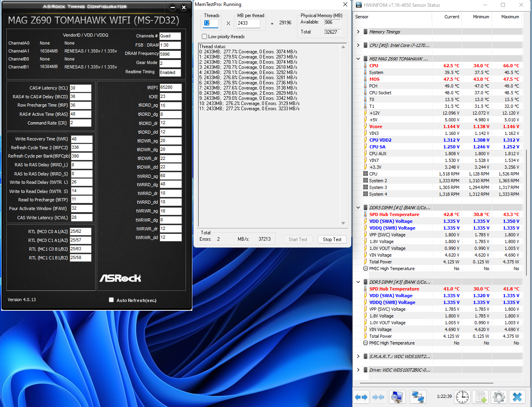Click the DRAM Frequency field showing 5996
The height and width of the screenshot is (407, 532).
click(x=170, y=55)
